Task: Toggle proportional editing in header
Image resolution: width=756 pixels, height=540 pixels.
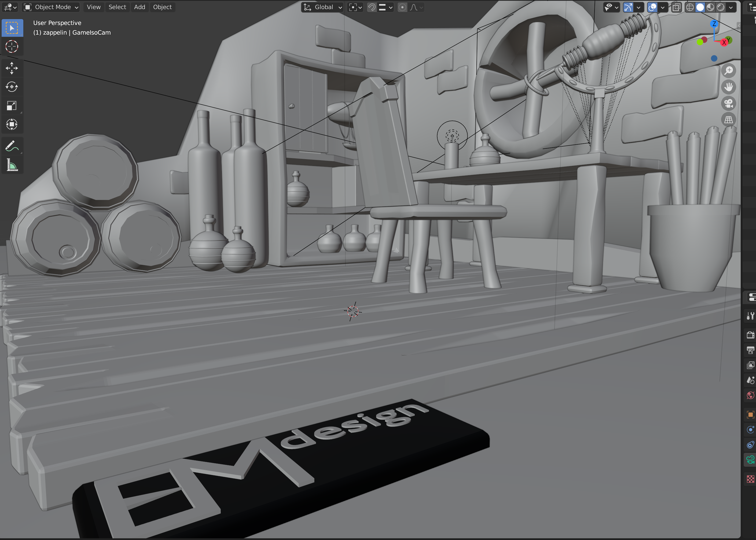Action: tap(402, 7)
